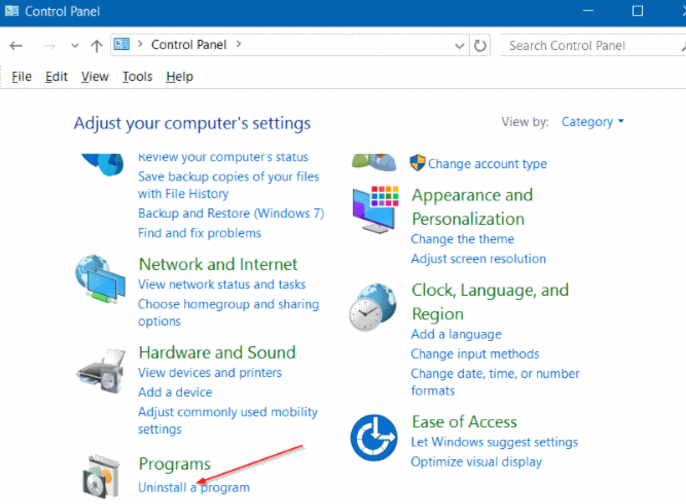Click the shield icon beside Change account type

417,163
